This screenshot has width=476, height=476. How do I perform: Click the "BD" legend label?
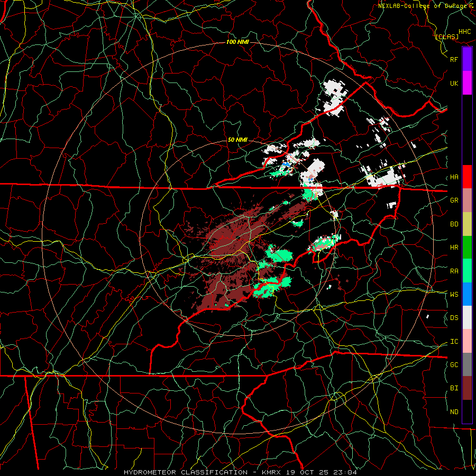pyautogui.click(x=454, y=224)
